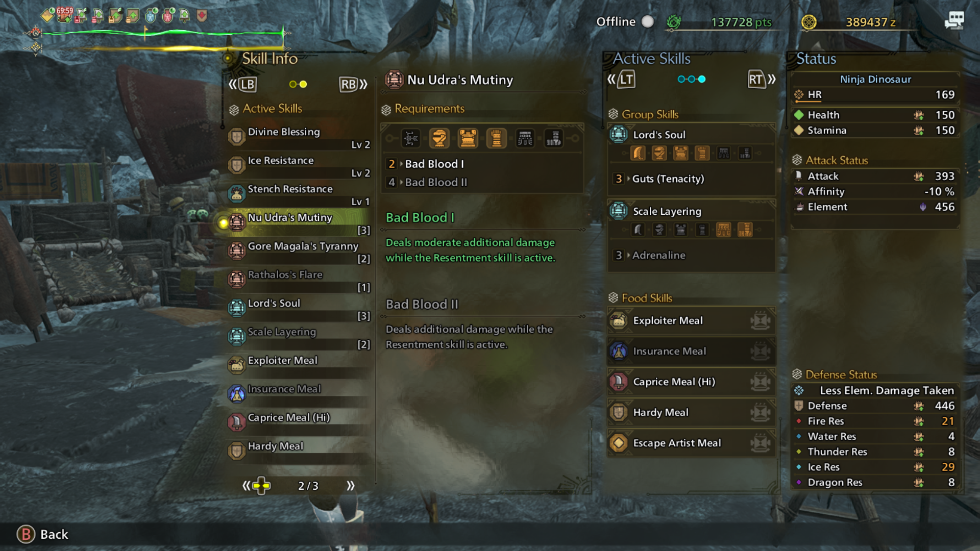This screenshot has width=980, height=551.
Task: Select the Divine Blessing shield icon
Action: tap(236, 137)
